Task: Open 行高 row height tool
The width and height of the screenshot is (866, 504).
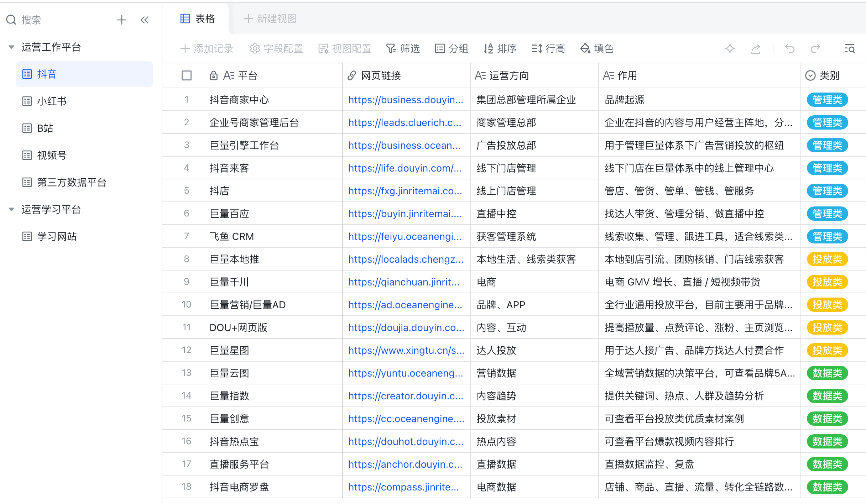Action: [x=548, y=48]
